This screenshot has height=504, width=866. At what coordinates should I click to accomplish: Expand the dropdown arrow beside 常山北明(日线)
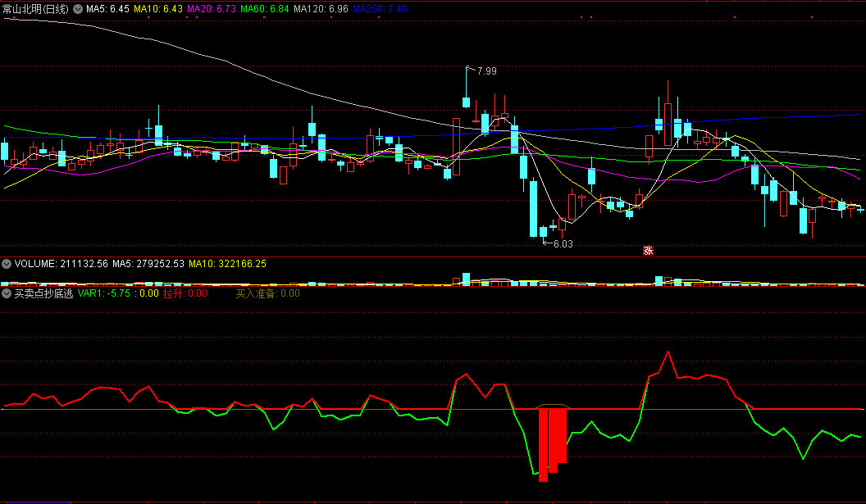pos(78,9)
